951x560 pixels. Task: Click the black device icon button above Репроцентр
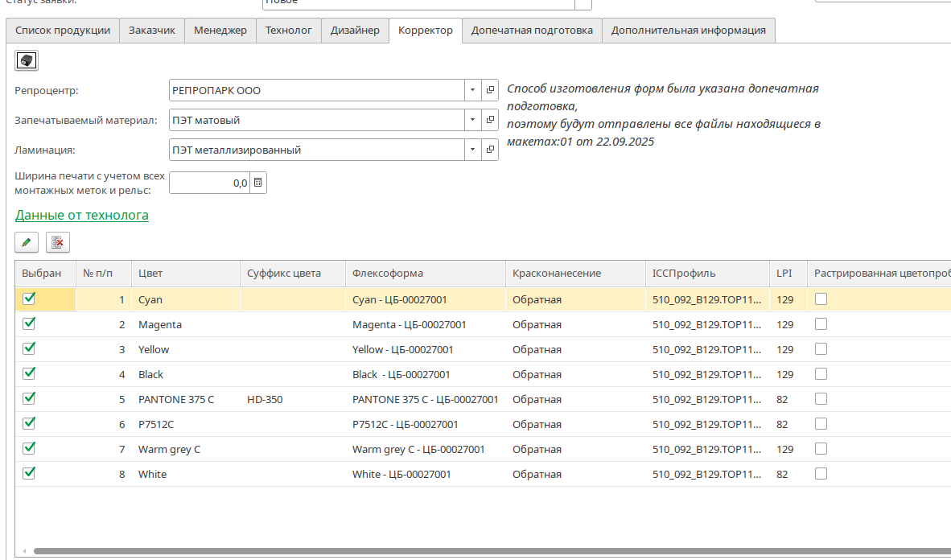pyautogui.click(x=27, y=60)
